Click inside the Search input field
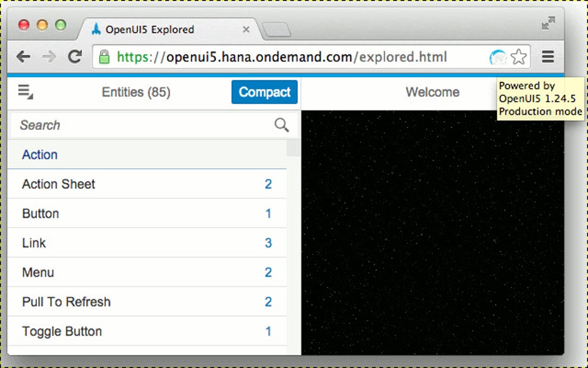Screen dimensions: 588x368 (x=115, y=125)
